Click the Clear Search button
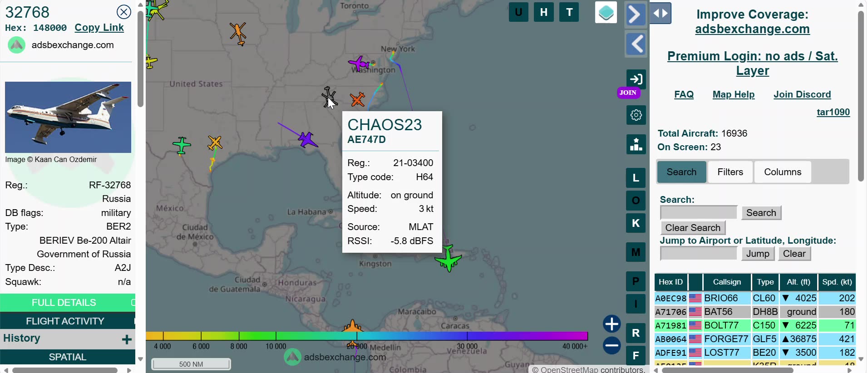Screen dimensions: 868x373 click(693, 227)
